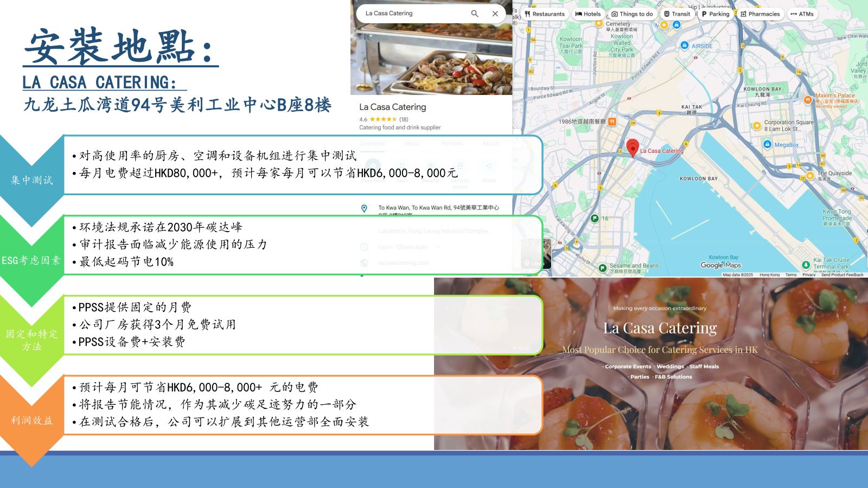Select the Transit filter chip
Screen dimensions: 868x488
(677, 14)
